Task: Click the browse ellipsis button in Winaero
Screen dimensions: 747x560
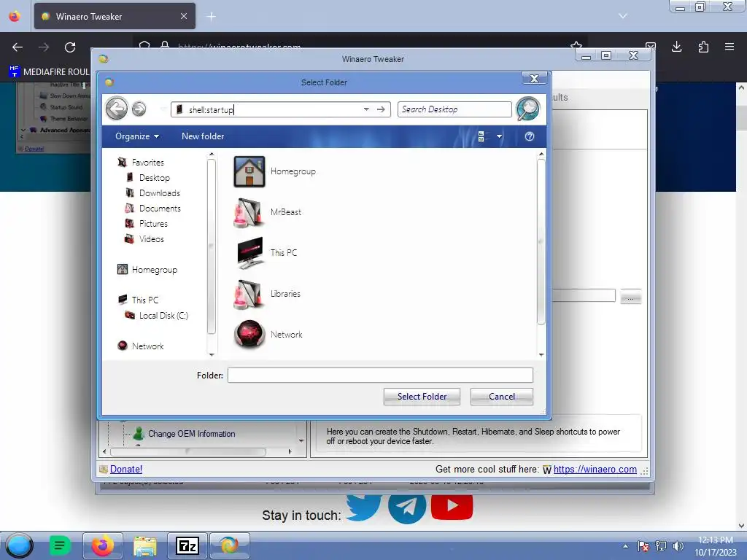Action: [631, 297]
